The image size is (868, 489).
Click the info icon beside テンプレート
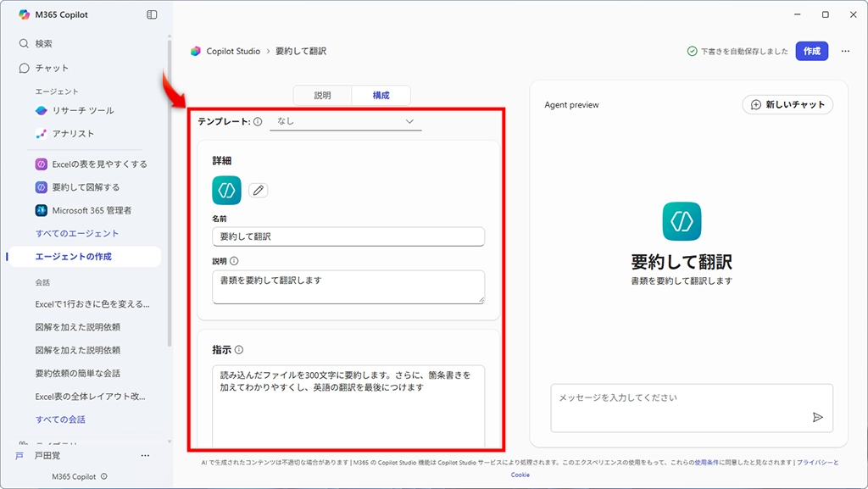tap(258, 122)
